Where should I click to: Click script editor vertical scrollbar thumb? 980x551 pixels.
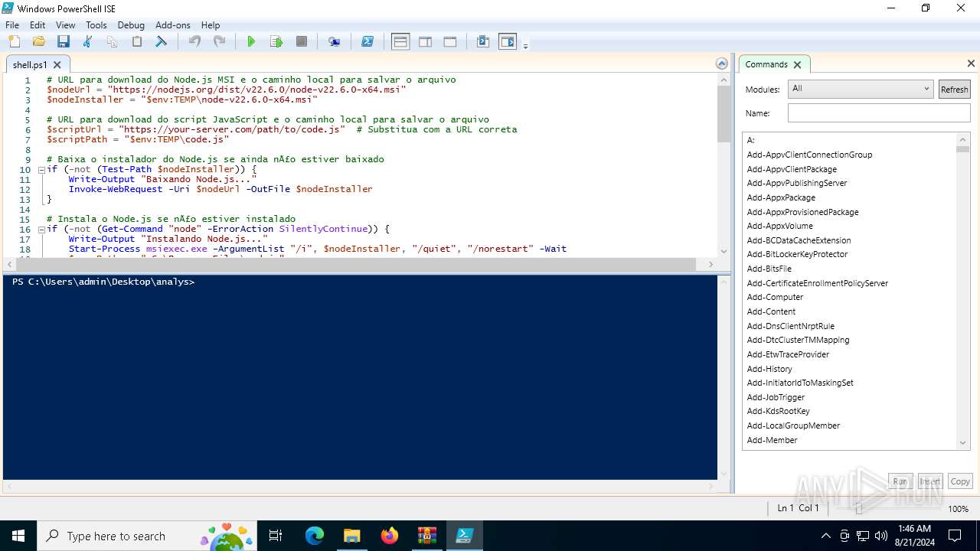(724, 113)
